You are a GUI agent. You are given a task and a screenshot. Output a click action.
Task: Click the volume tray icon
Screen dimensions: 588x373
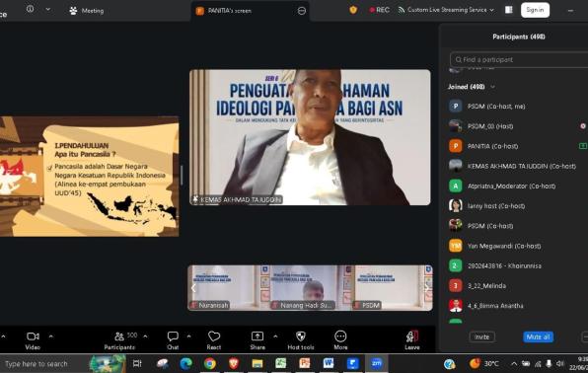tap(559, 363)
